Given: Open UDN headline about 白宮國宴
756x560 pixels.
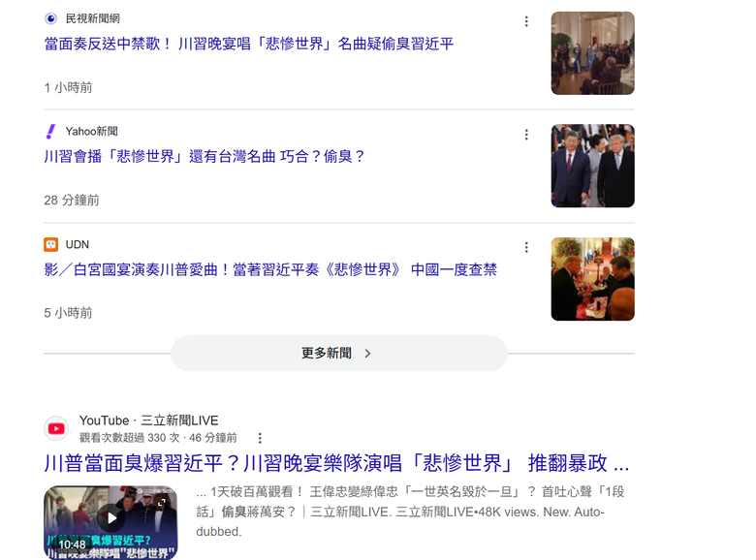Looking at the screenshot, I should pyautogui.click(x=270, y=270).
